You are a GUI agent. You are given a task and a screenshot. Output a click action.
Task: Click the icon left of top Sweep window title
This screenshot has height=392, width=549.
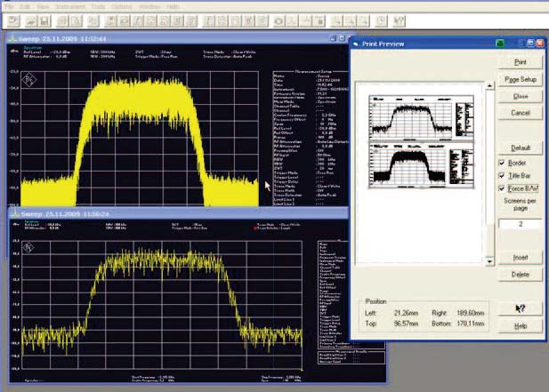click(11, 40)
